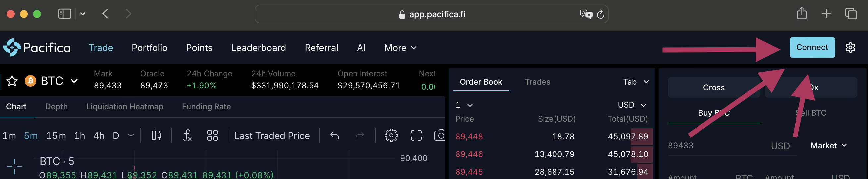Click the candlestick chart type icon

pyautogui.click(x=156, y=136)
